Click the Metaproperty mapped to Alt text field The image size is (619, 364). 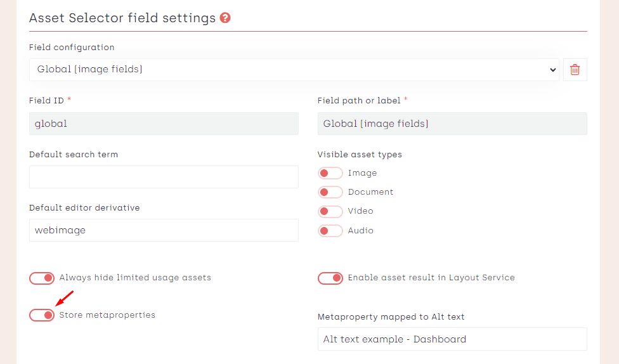(x=452, y=339)
